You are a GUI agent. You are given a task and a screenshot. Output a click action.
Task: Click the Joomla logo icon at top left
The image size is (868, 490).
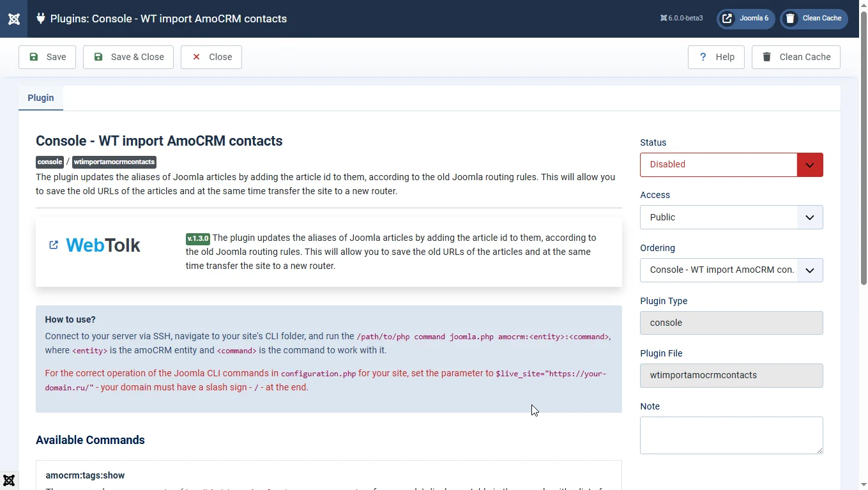point(13,19)
